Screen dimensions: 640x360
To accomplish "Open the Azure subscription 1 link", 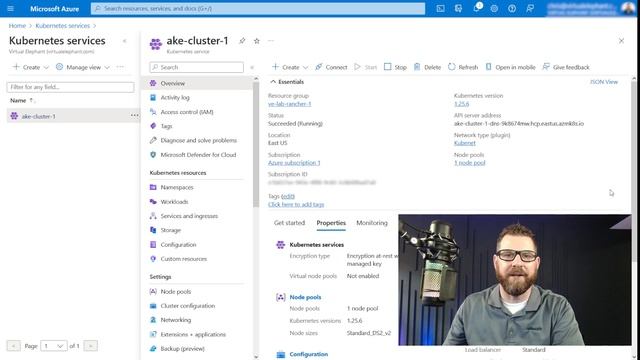I will [294, 163].
